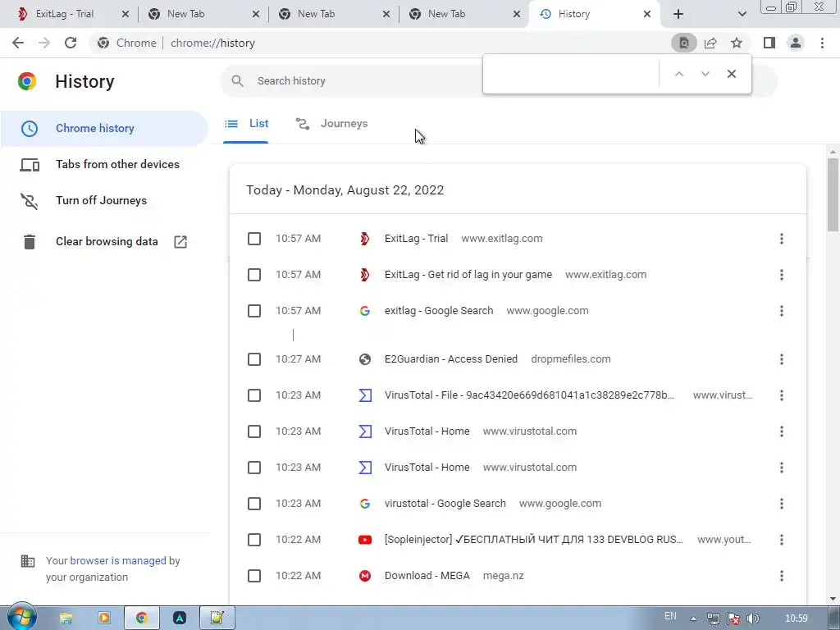The width and height of the screenshot is (840, 630).
Task: Open more actions for ExitLag - Trial entry
Action: coord(782,239)
